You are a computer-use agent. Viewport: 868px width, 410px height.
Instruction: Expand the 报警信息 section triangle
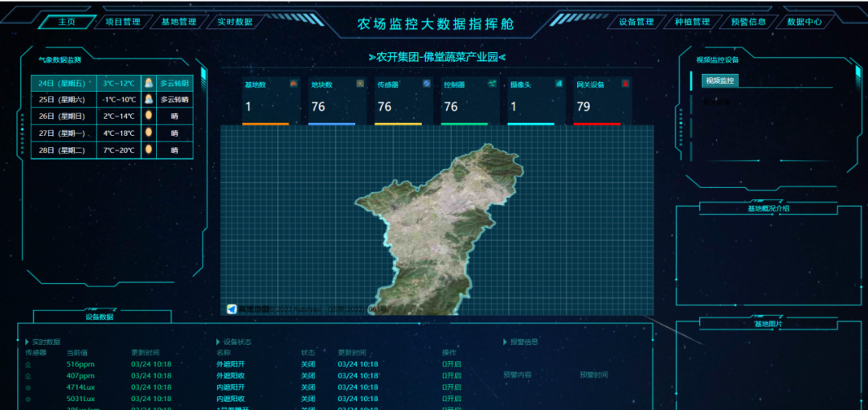[x=505, y=342]
